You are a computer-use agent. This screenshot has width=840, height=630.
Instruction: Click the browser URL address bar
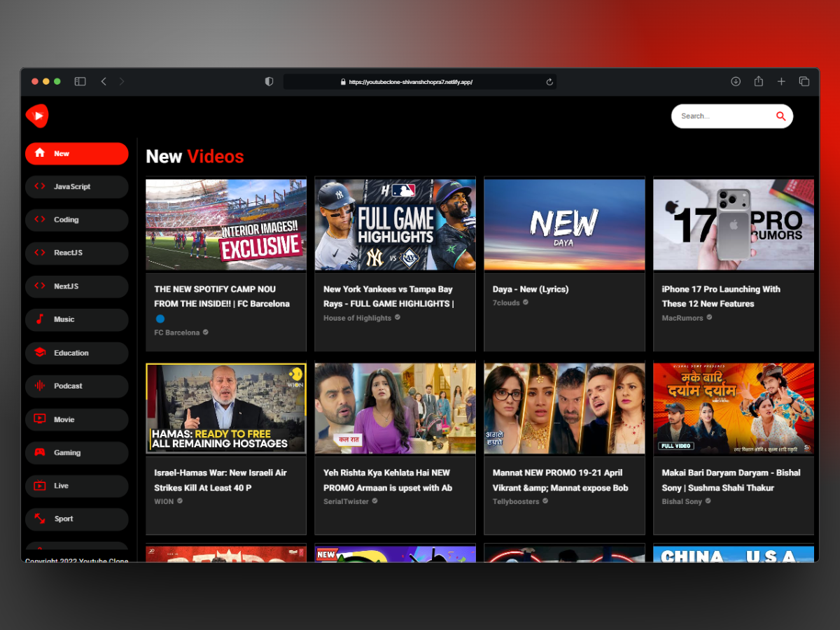point(420,82)
